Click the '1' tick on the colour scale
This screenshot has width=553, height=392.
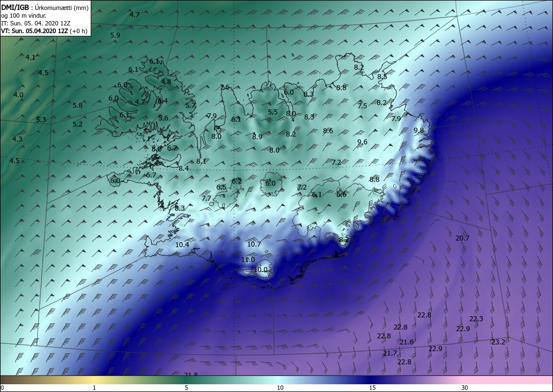coord(94,388)
